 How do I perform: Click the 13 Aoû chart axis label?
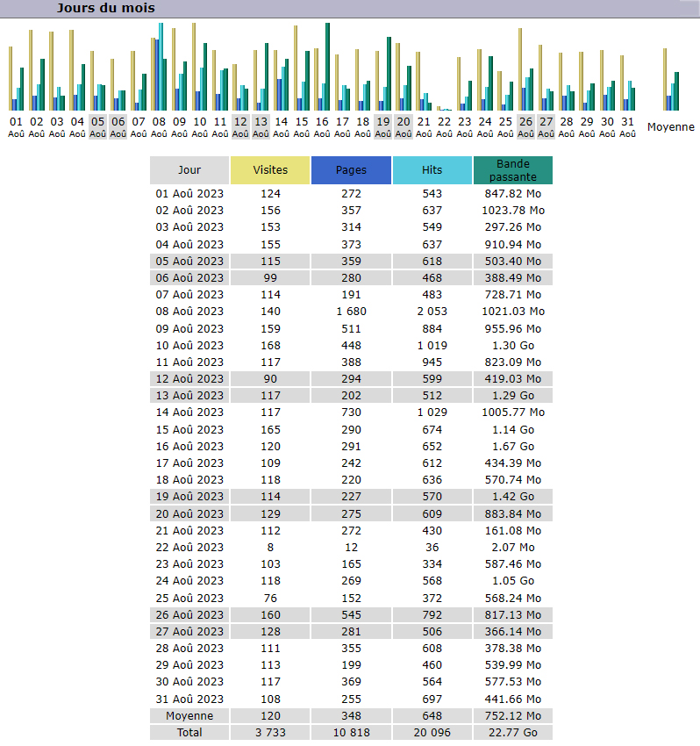click(261, 127)
